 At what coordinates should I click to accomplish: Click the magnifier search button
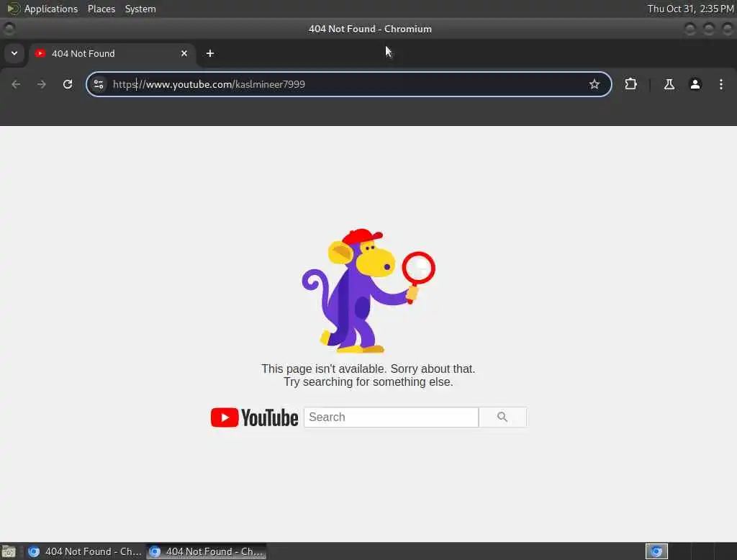coord(502,417)
